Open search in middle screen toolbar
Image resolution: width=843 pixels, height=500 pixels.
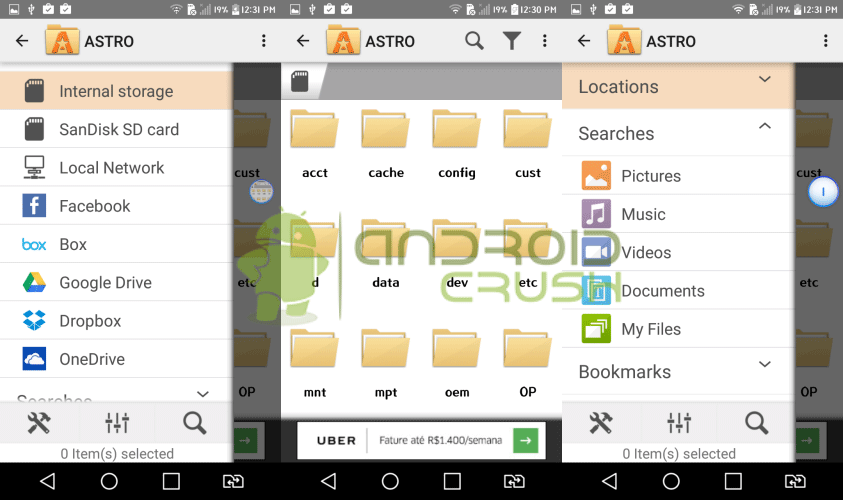pos(474,41)
